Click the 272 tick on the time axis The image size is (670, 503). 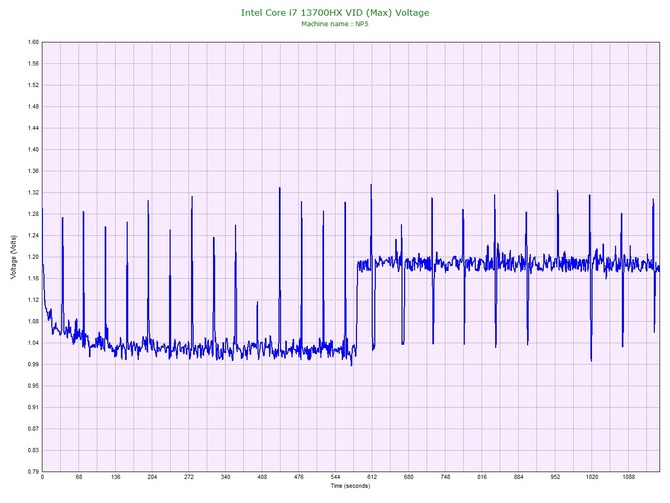click(189, 477)
